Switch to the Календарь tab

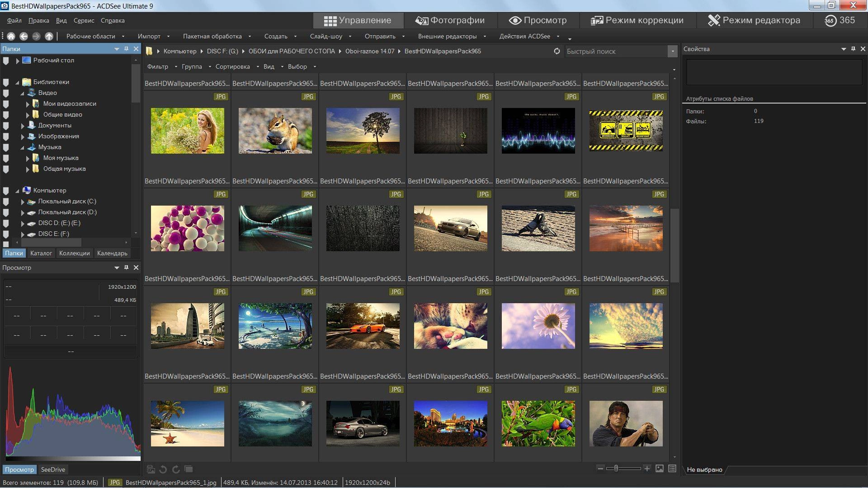112,253
